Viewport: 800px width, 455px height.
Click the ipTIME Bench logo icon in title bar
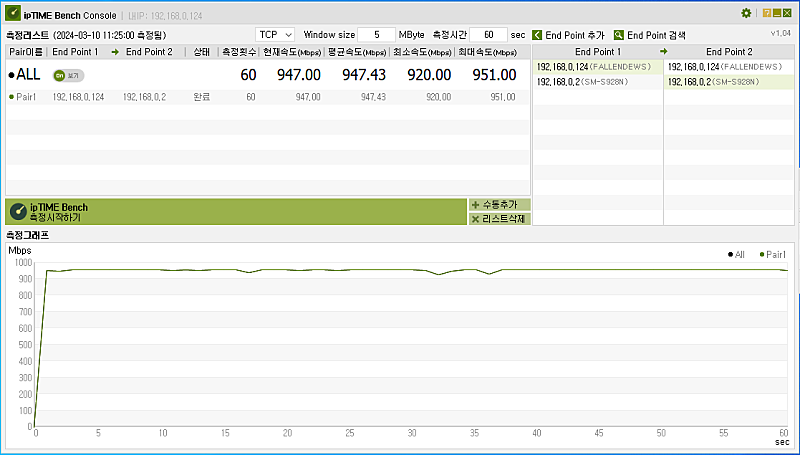tap(13, 14)
